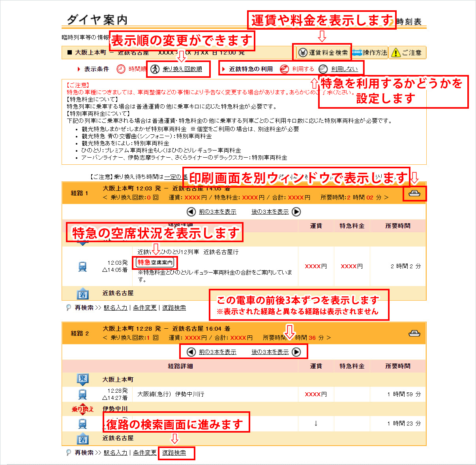The image size is (476, 465).
Task: Click the gray limited express 利用しない icon
Action: 323,69
